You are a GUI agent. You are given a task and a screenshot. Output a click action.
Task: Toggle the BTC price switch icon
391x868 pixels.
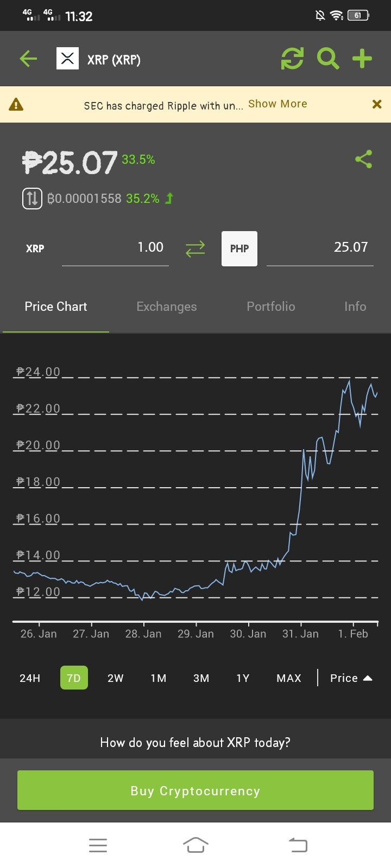[32, 198]
